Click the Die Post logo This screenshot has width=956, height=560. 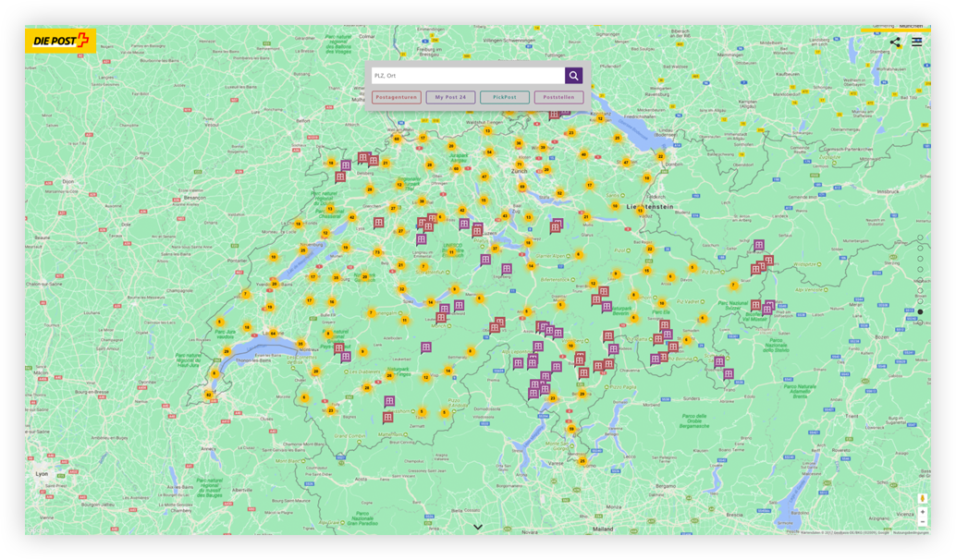[x=60, y=41]
